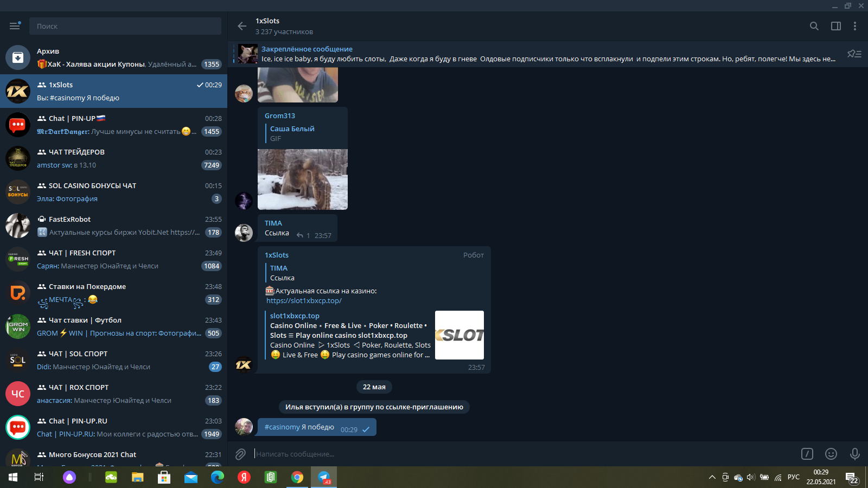The width and height of the screenshot is (868, 488).
Task: Open Ставки на Покердоме chat
Action: (x=114, y=293)
